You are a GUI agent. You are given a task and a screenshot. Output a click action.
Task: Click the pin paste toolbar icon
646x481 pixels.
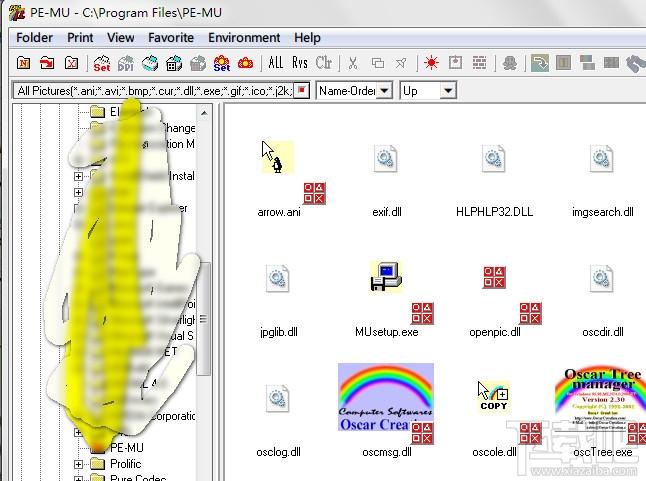[x=401, y=63]
